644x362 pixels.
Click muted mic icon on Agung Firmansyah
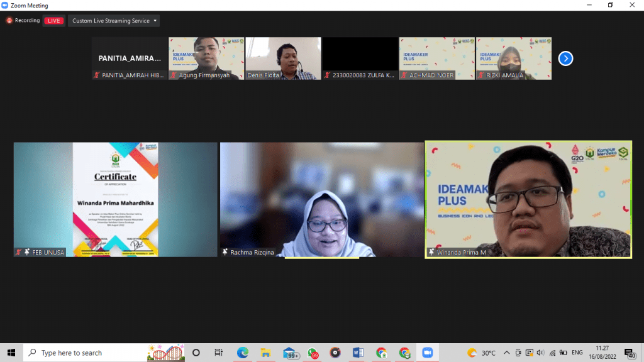(174, 75)
